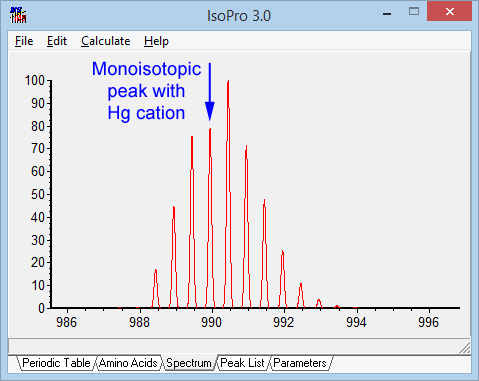Click the monoisotopic peak at 990
Viewport: 479px width, 381px height.
point(210,218)
